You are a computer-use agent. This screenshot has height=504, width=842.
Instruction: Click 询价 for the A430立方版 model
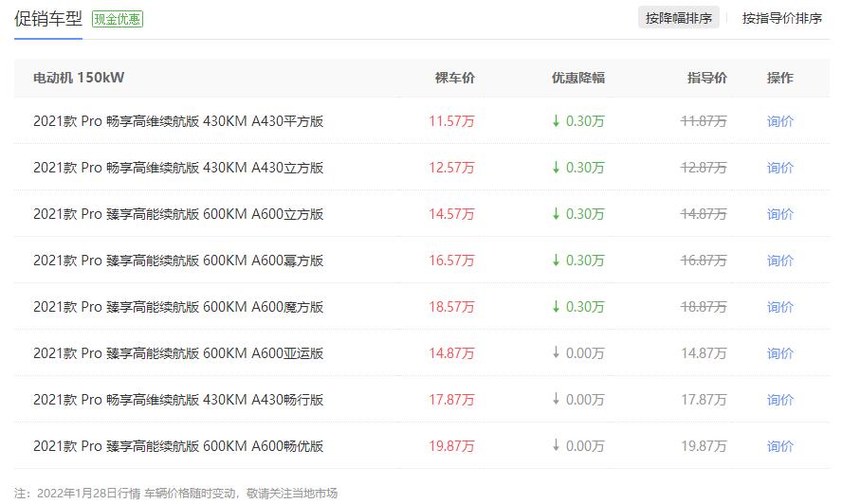(x=779, y=168)
